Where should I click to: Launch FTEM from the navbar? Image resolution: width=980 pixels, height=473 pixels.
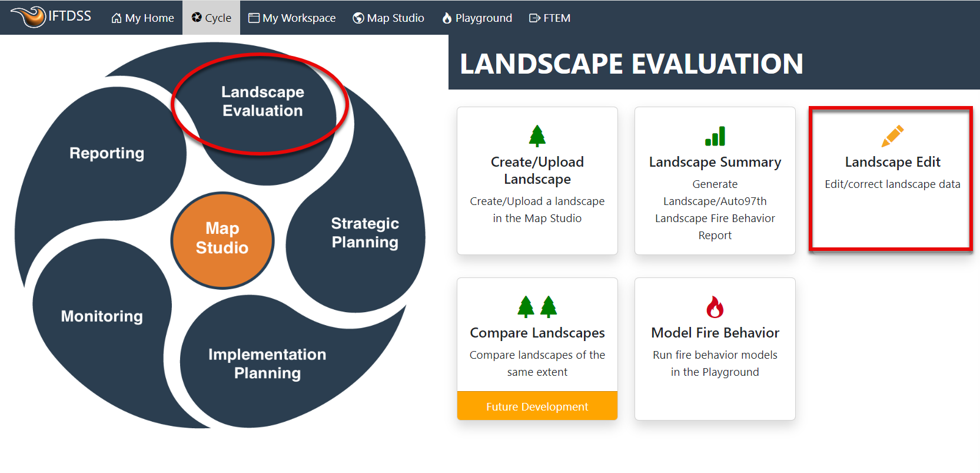click(x=550, y=18)
